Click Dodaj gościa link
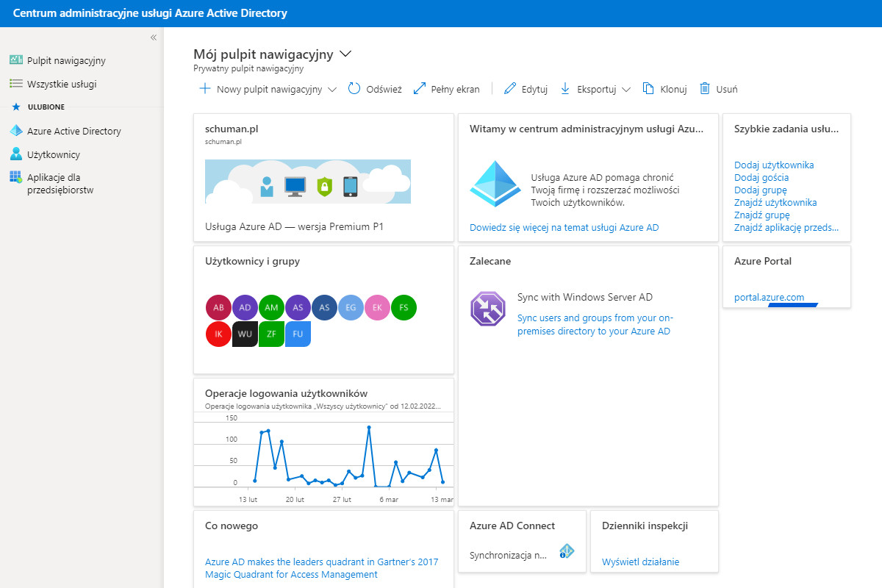This screenshot has height=588, width=882. [761, 177]
